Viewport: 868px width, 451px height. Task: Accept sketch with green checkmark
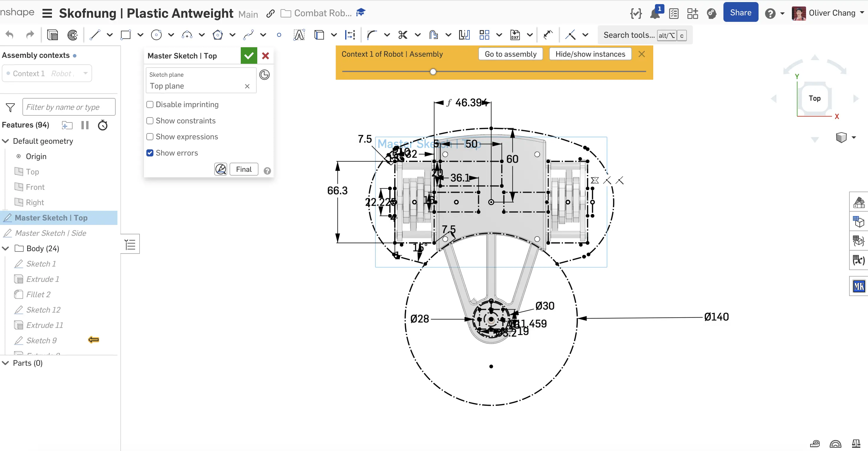coord(249,55)
